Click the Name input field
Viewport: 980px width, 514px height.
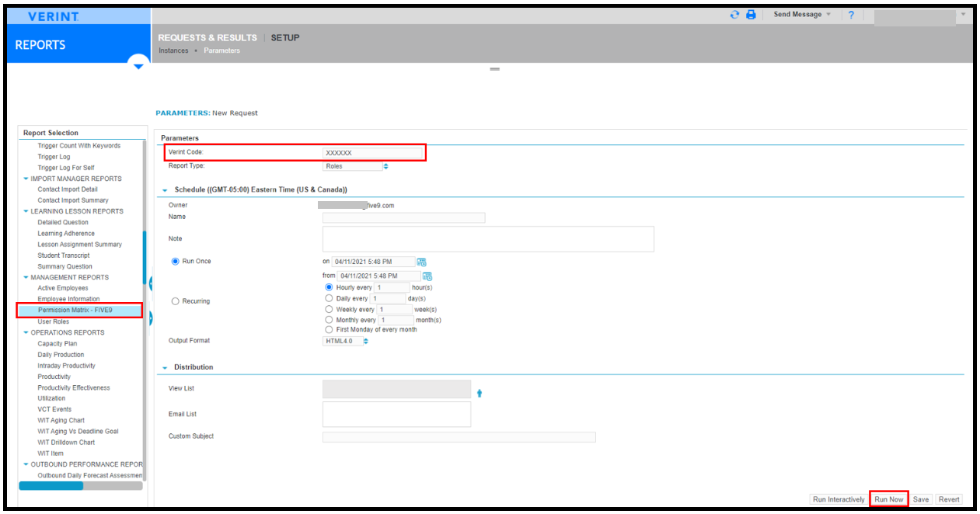coord(403,218)
